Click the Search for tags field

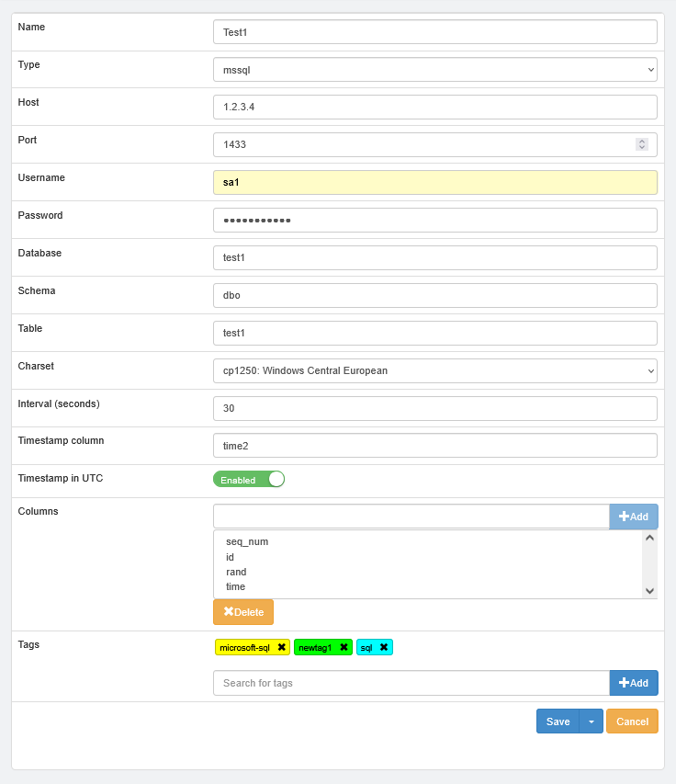coord(411,683)
